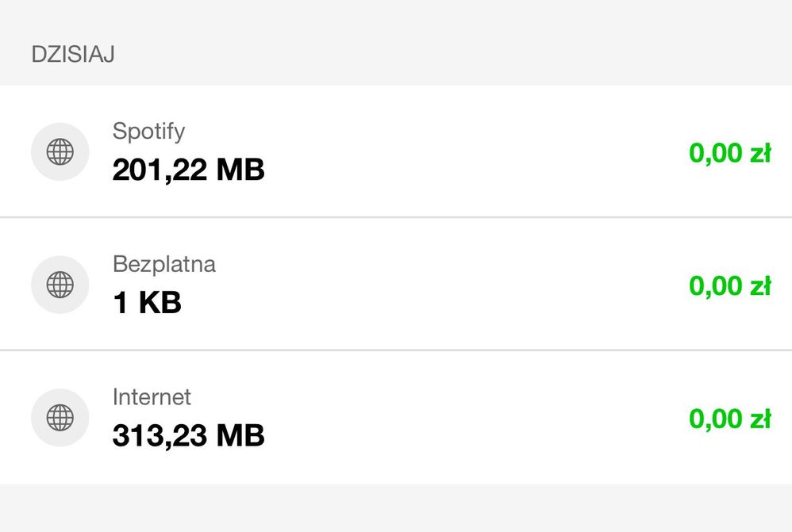792x532 pixels.
Task: Tap the 201,22 MB usage value
Action: tap(188, 170)
